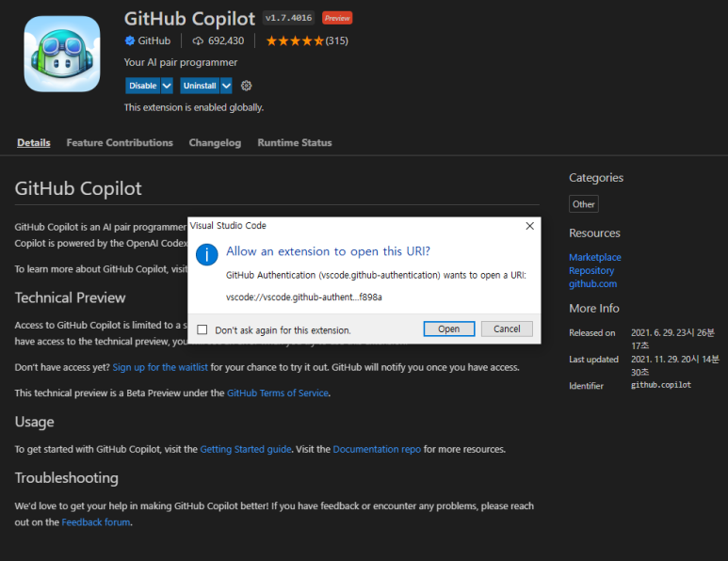The image size is (728, 561).
Task: Open the Documentation repo link
Action: click(377, 449)
